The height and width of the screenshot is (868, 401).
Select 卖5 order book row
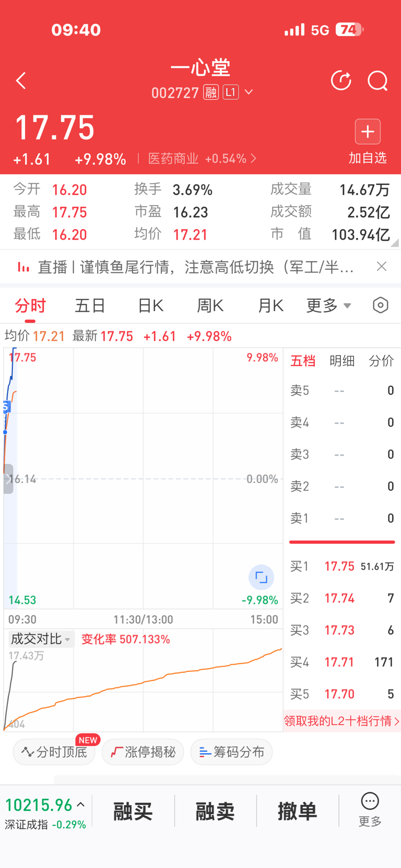pos(342,390)
